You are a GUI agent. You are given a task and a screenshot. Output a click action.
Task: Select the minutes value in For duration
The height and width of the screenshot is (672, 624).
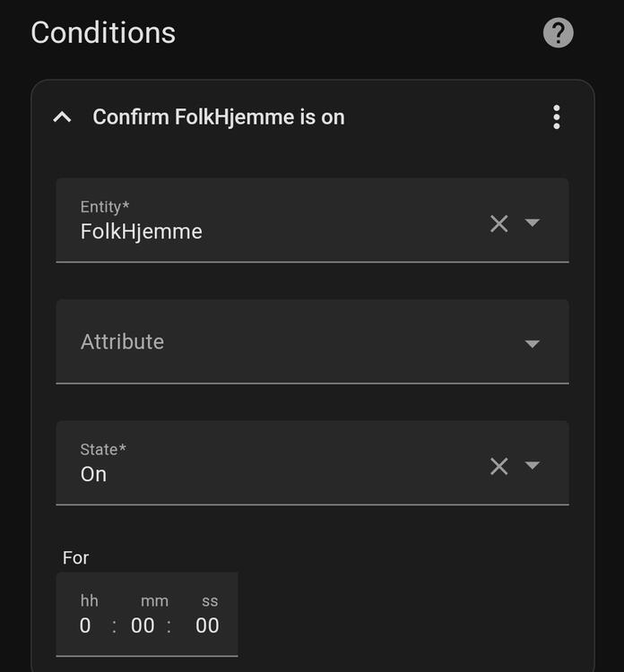coord(143,625)
